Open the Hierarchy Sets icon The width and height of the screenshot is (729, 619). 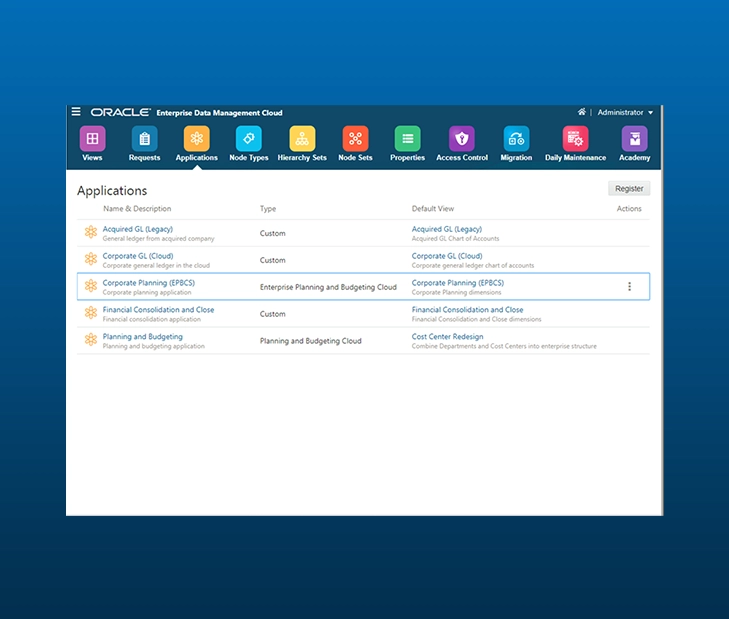tap(302, 139)
